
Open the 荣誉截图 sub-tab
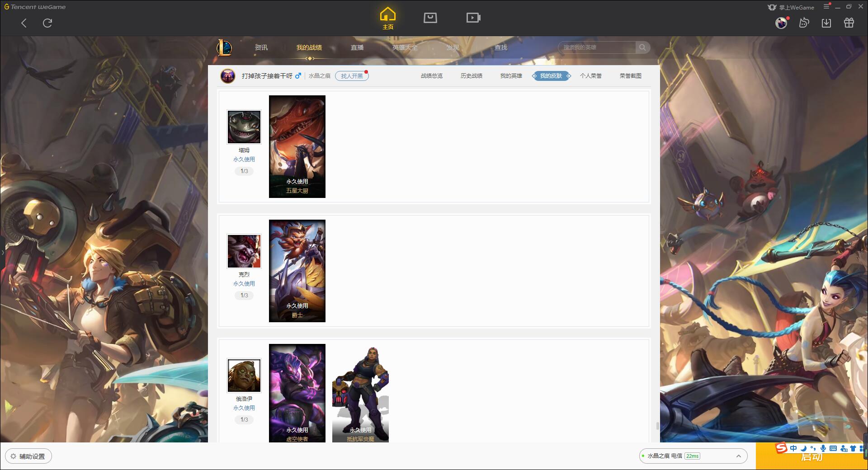tap(631, 76)
